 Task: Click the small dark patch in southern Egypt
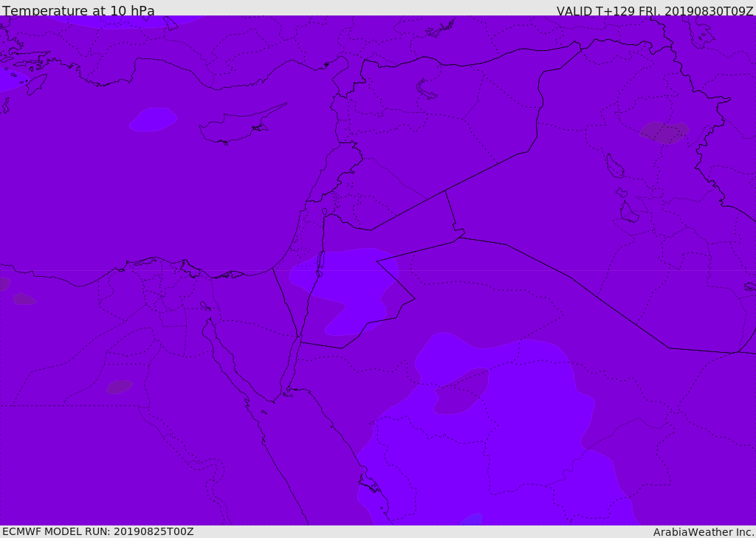coord(119,387)
